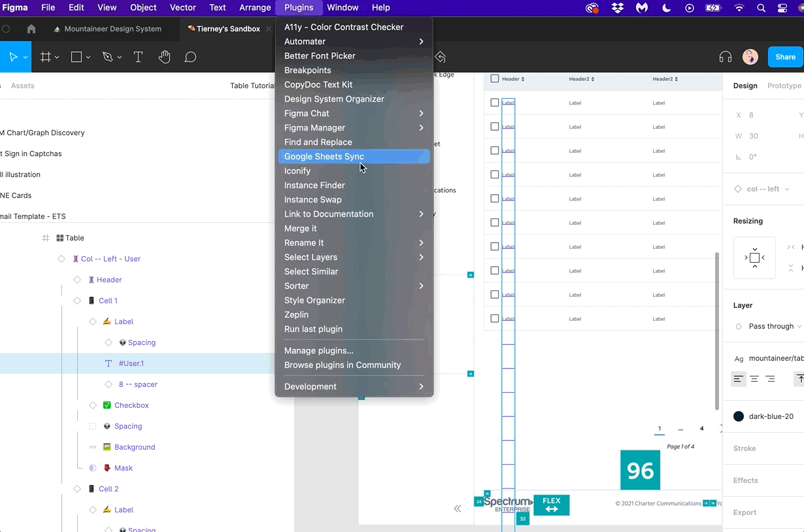Click the Home icon in tab bar
This screenshot has height=532, width=804.
tap(31, 29)
